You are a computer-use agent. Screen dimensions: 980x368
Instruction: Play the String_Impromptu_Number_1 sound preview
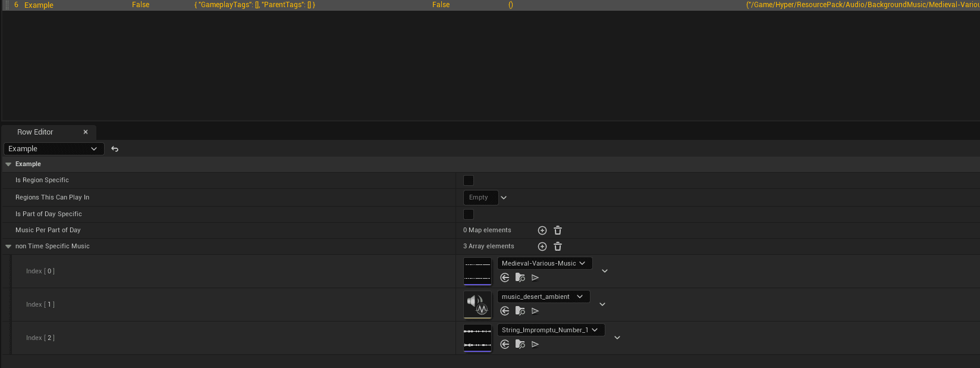[x=535, y=344]
